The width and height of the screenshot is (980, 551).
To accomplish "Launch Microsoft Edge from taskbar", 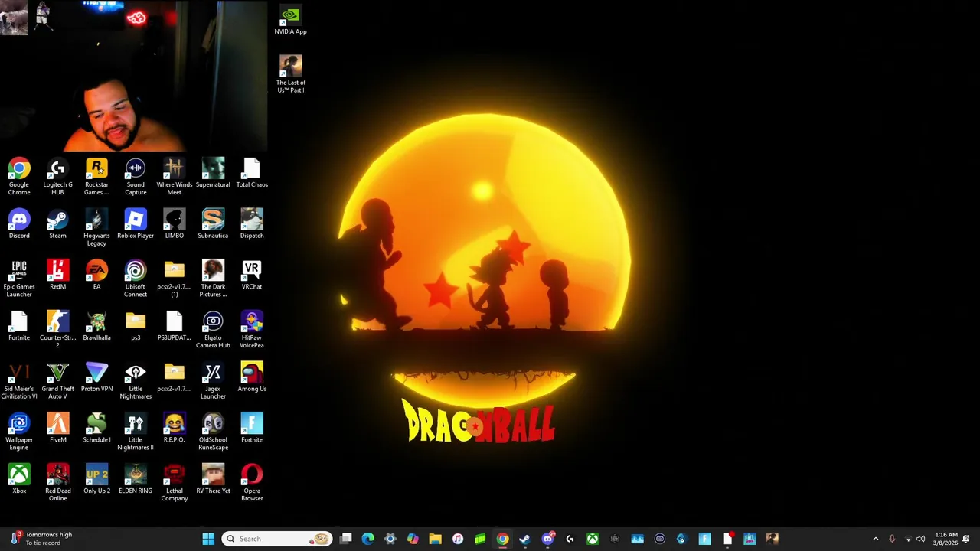I will coord(368,539).
